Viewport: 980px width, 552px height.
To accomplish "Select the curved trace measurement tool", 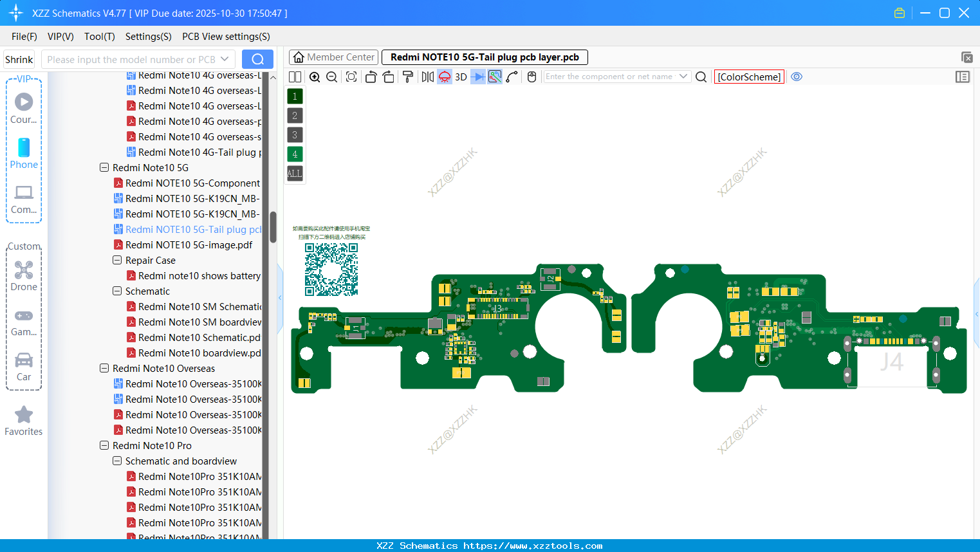I will tap(512, 77).
